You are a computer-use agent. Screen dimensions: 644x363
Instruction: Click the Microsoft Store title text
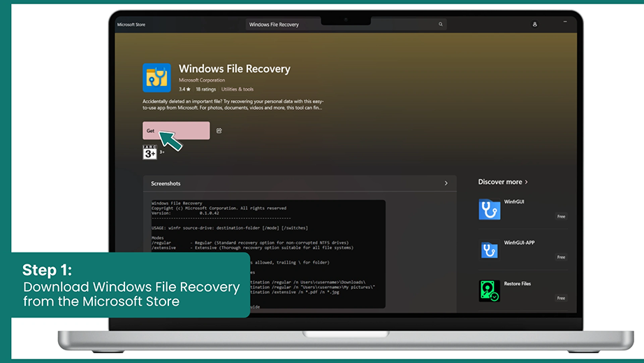[x=131, y=24]
